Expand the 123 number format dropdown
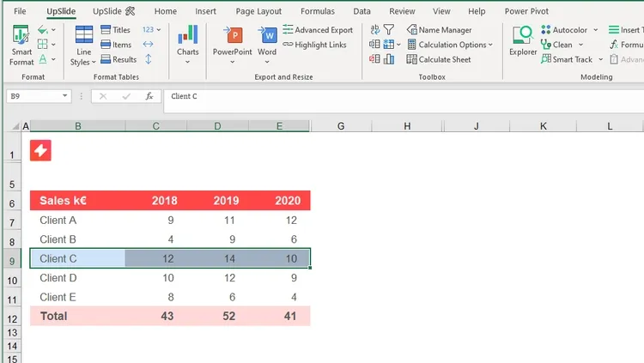644x363 pixels. coord(159,30)
